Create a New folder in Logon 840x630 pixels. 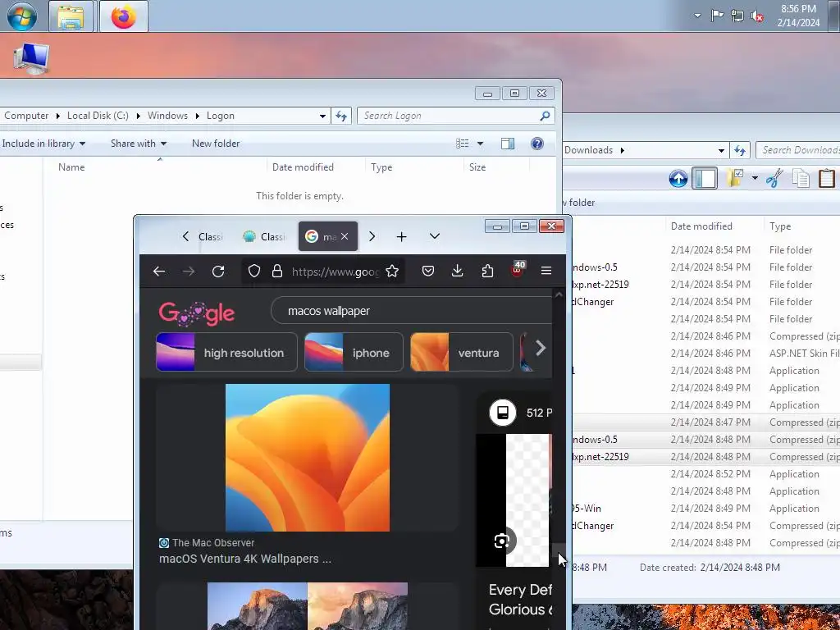tap(216, 144)
